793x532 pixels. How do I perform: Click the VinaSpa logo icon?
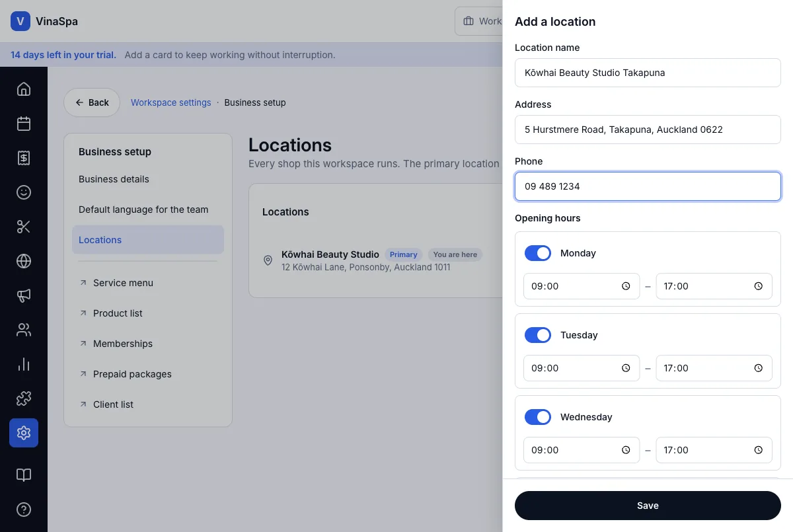click(20, 21)
